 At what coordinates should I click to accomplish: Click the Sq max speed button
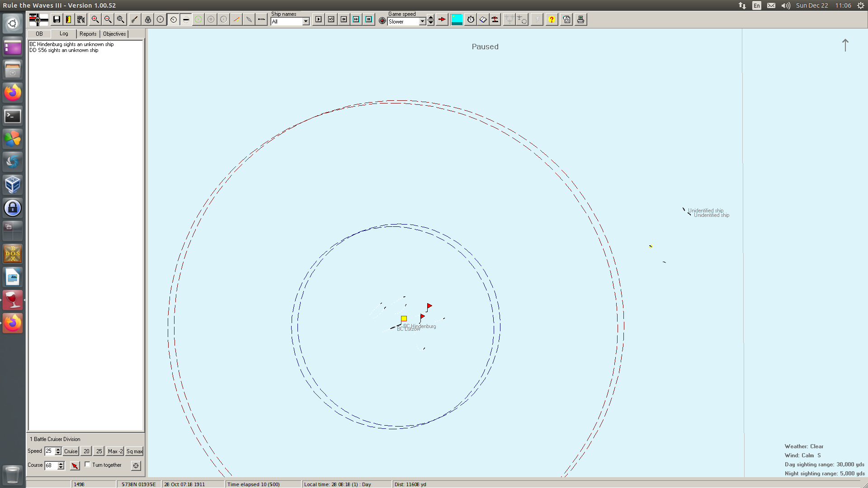[x=134, y=451]
